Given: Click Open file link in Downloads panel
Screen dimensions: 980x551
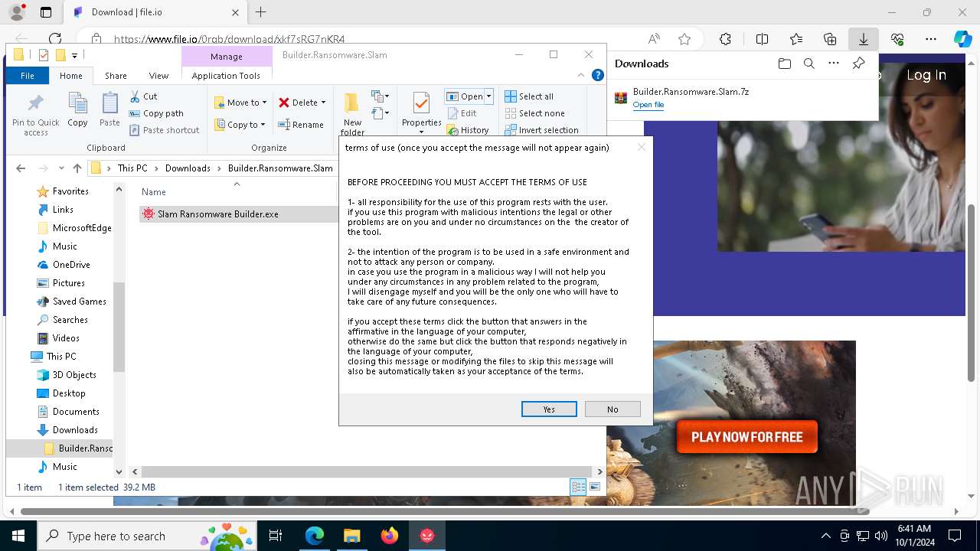Looking at the screenshot, I should 648,105.
